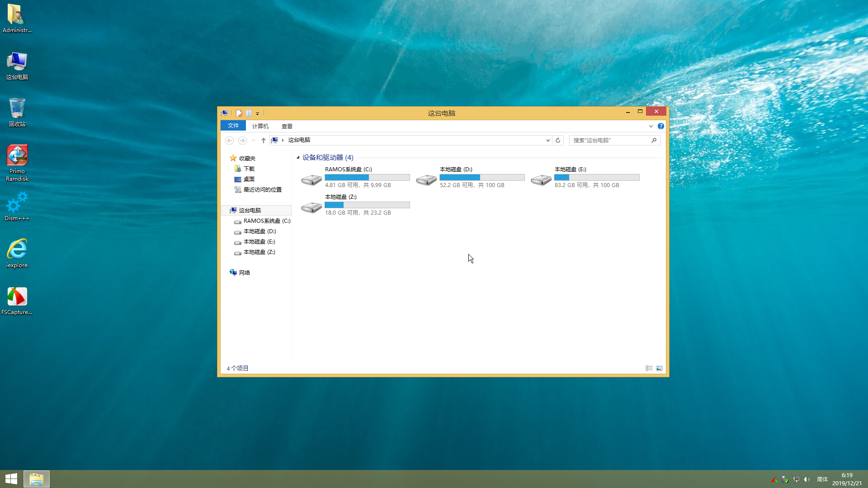Open Primo Ramdisk desktop shortcut
868x488 pixels.
(x=17, y=163)
